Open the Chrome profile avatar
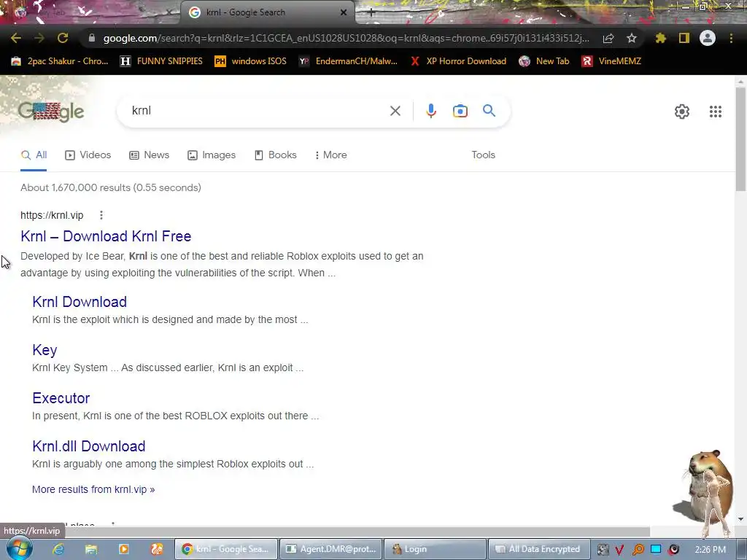Screen dimensions: 747x560 tap(708, 38)
